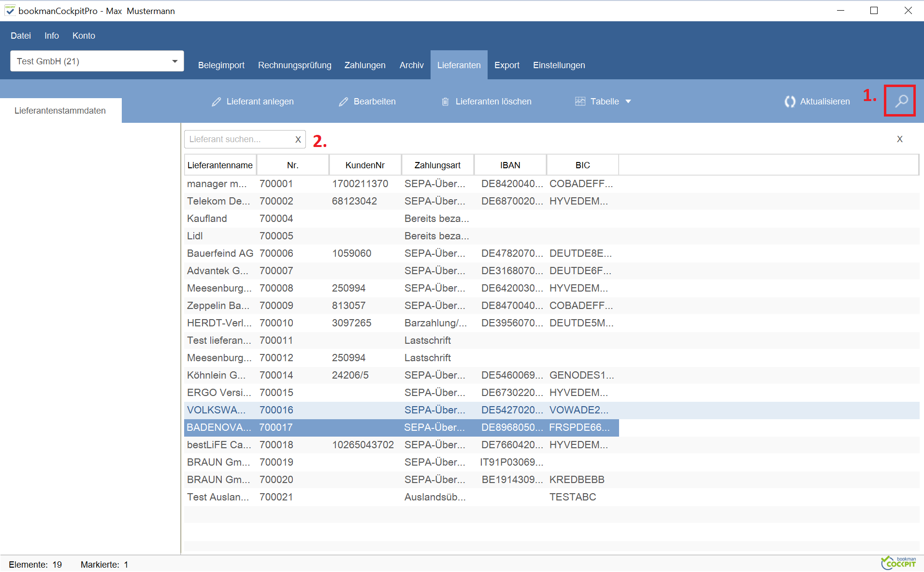This screenshot has width=924, height=572.
Task: Expand the Tabelle dropdown arrow
Action: click(628, 102)
